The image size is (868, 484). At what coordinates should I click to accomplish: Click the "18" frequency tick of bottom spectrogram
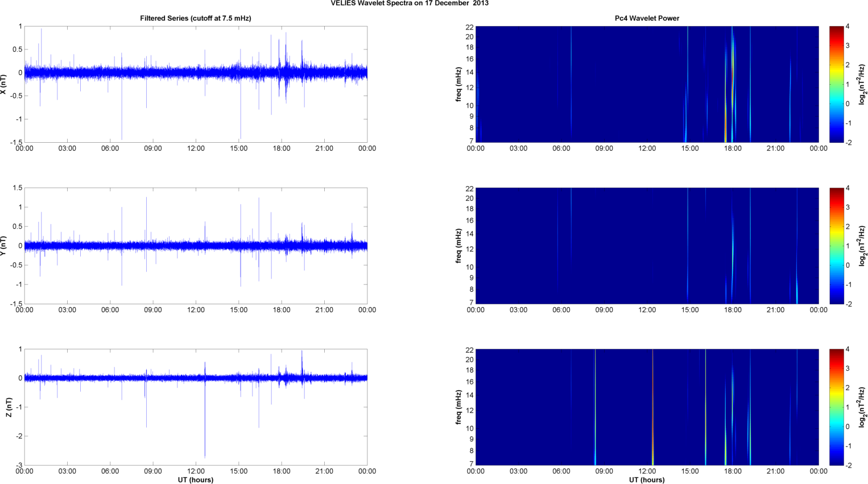click(x=470, y=370)
